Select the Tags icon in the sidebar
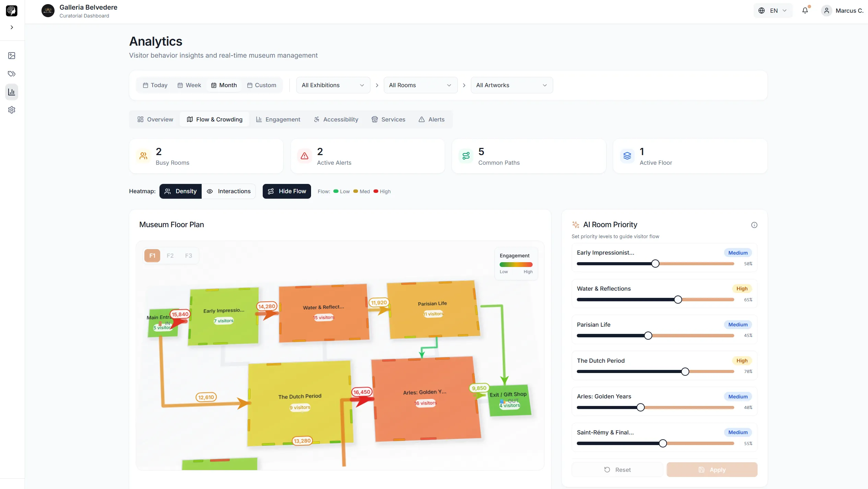Image resolution: width=868 pixels, height=489 pixels. [x=12, y=74]
